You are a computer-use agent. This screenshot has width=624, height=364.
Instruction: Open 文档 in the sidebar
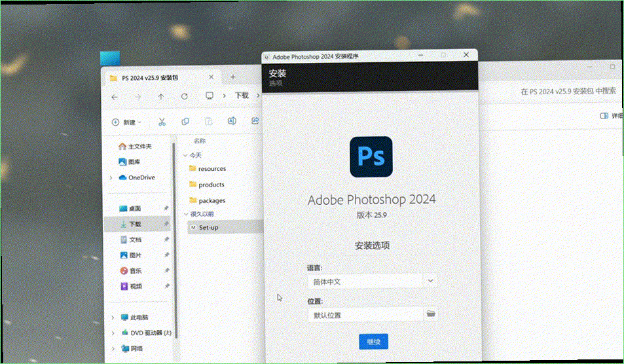click(130, 240)
